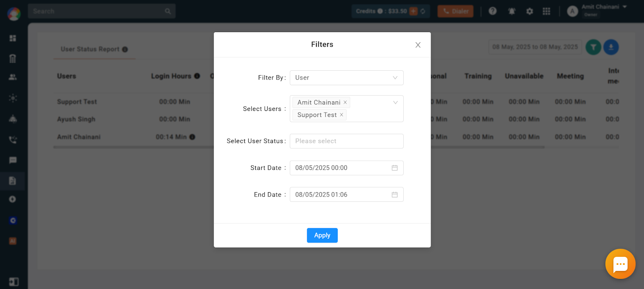
Task: Click the Training column header
Action: tap(478, 76)
